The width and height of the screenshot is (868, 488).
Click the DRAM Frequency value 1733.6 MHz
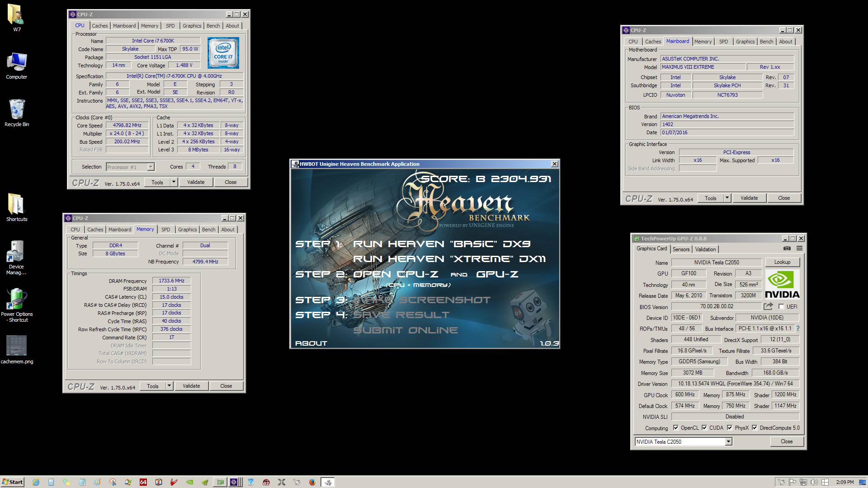click(x=171, y=281)
